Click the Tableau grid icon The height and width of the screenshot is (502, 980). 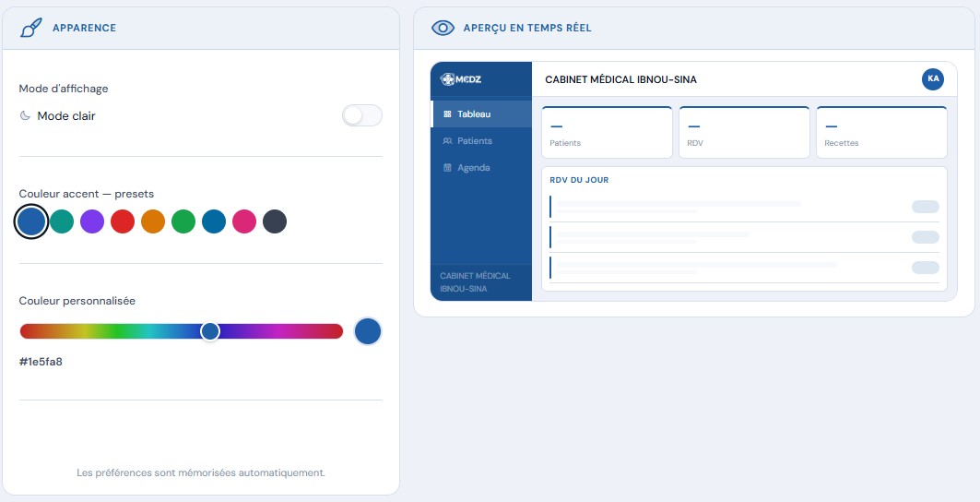(x=447, y=114)
